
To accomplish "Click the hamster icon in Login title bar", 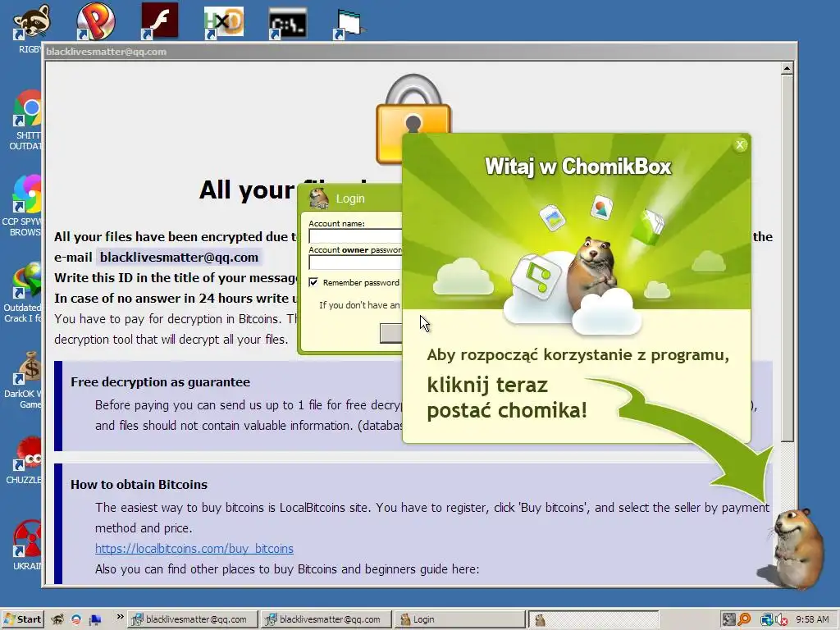I will click(x=319, y=199).
